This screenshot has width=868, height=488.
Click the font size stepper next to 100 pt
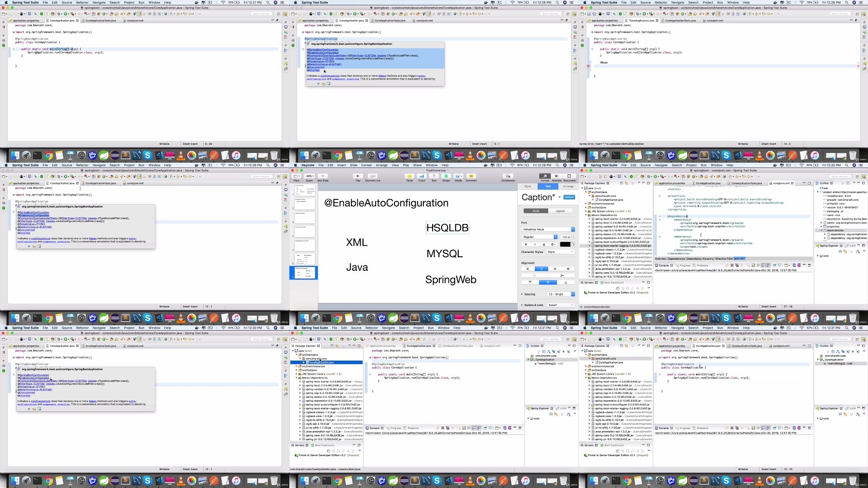tap(573, 237)
